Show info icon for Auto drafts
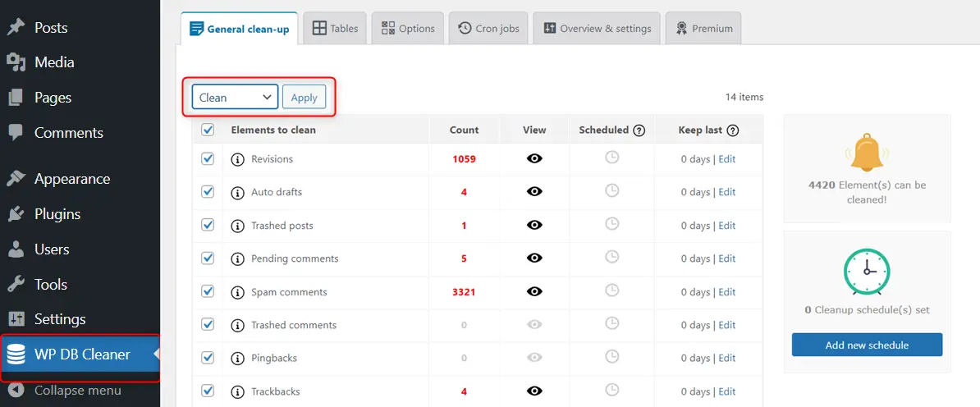The image size is (980, 407). coord(237,193)
